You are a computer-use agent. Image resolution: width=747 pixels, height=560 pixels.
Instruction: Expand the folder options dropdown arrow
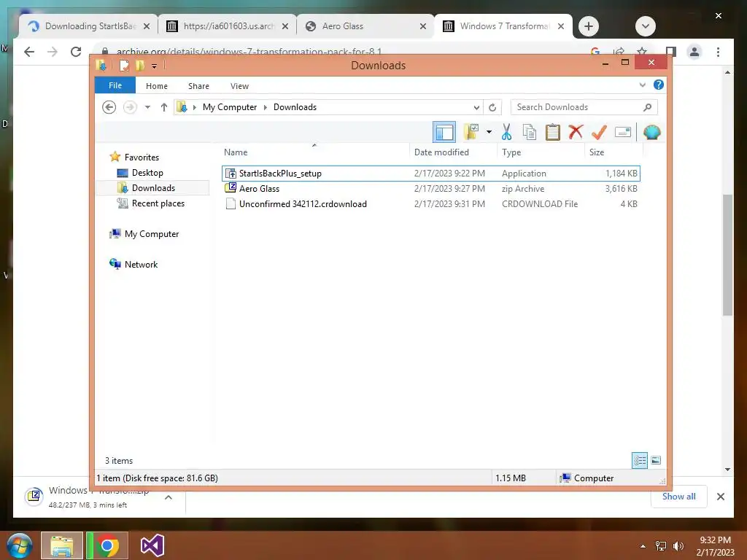489,132
